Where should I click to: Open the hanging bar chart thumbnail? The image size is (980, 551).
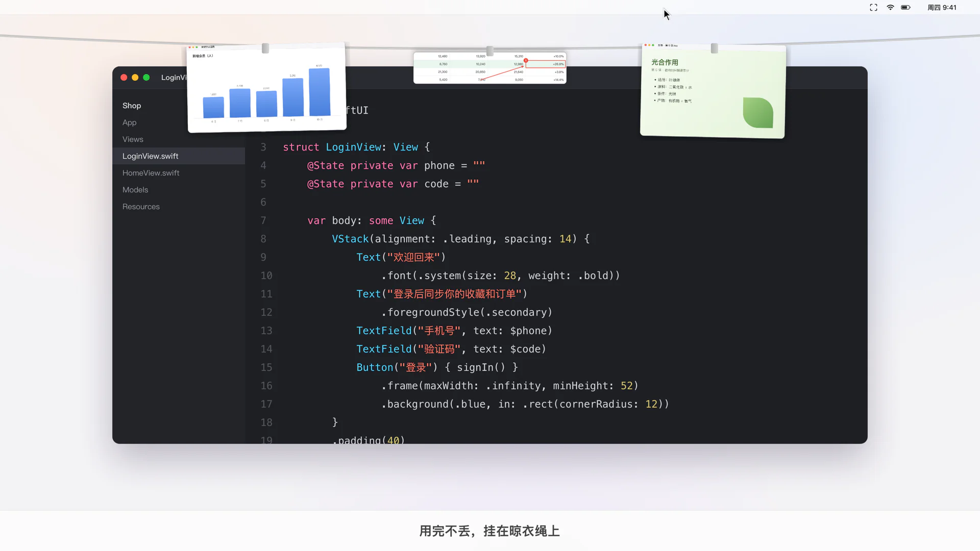(266, 88)
